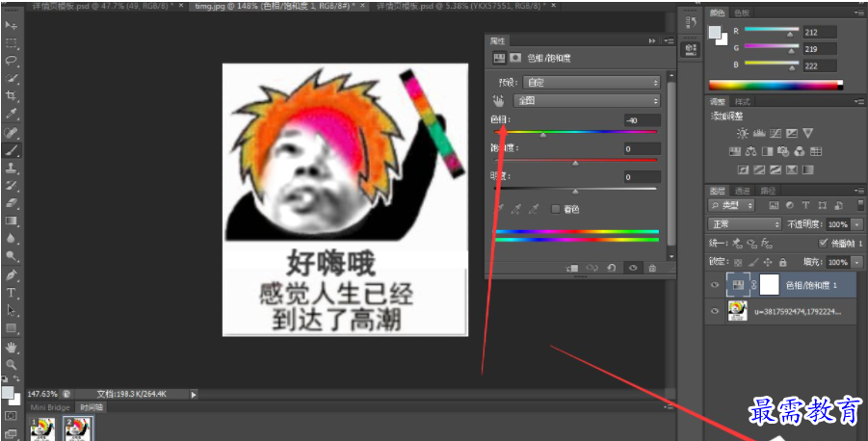Clip adjustment to layer below

(x=572, y=268)
